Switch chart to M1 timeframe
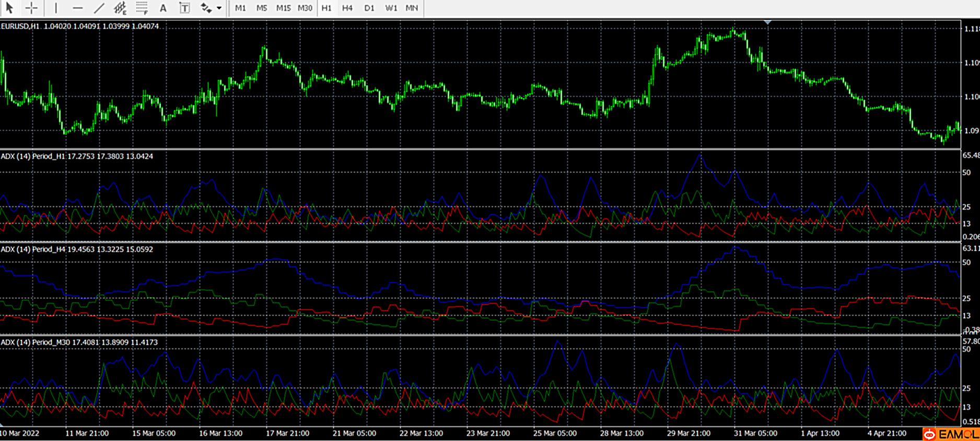Viewport: 980px width, 441px height. tap(240, 8)
